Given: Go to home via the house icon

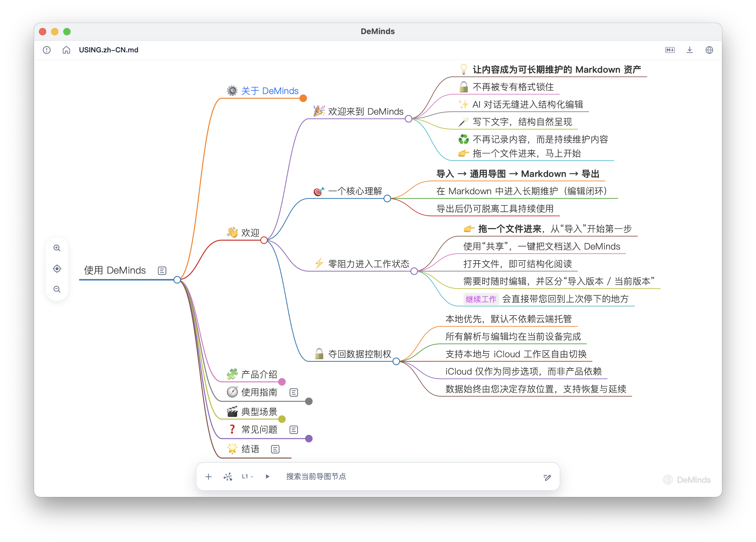Looking at the screenshot, I should click(x=66, y=50).
